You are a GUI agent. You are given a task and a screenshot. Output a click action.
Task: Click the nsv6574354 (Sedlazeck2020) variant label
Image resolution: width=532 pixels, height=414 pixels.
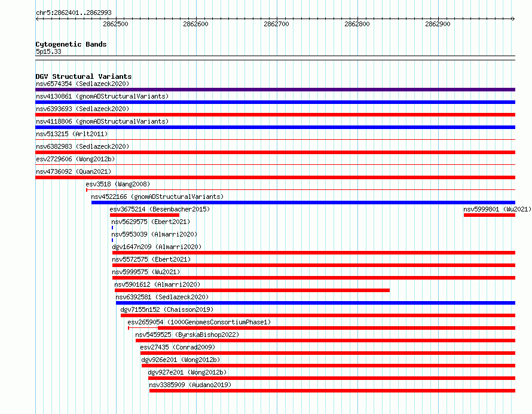82,84
